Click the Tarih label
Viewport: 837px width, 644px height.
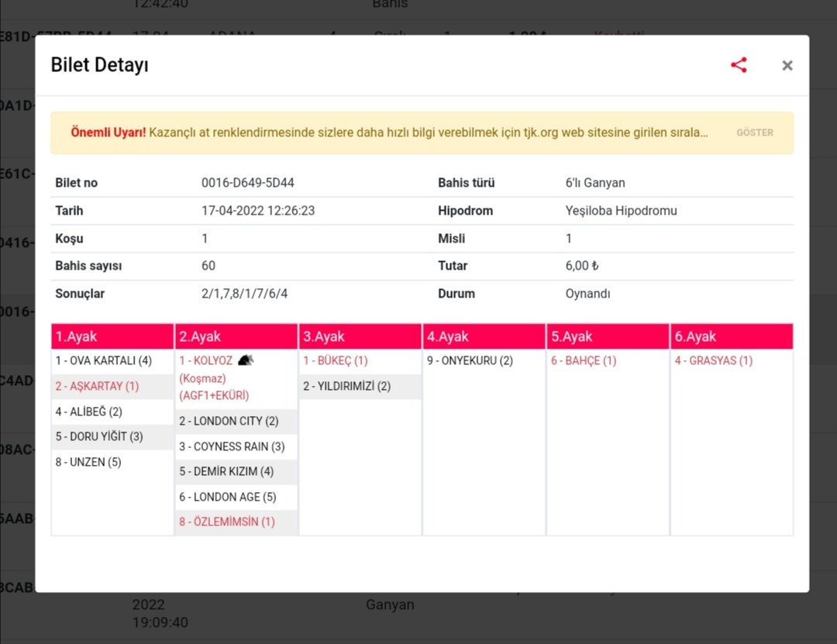pyautogui.click(x=69, y=210)
